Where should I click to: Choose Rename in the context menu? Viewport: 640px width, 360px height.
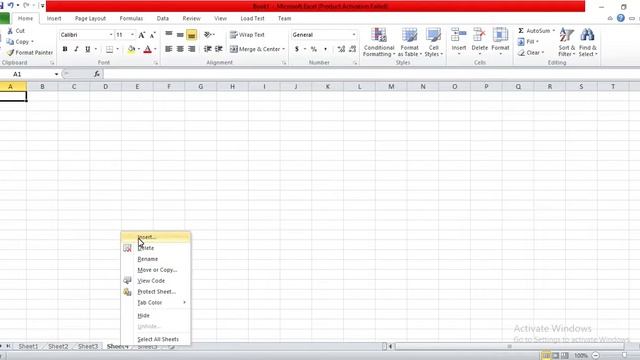156,259
